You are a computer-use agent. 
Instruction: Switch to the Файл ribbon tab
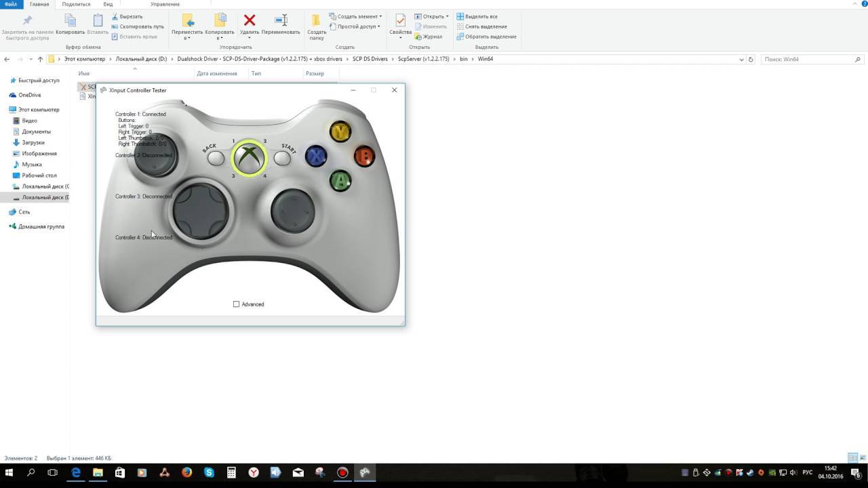[11, 4]
